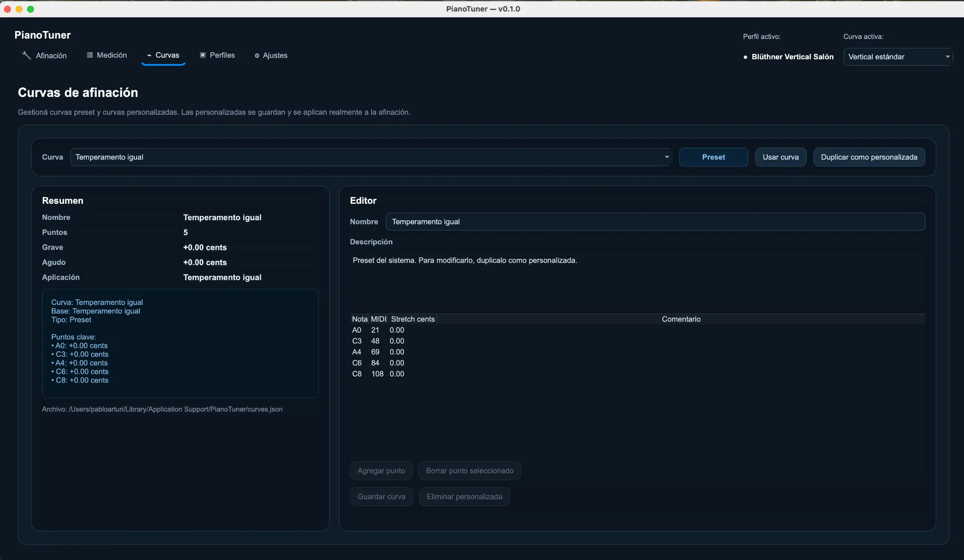Click the curve icon beside Curvas
The image size is (964, 560).
[x=149, y=56]
